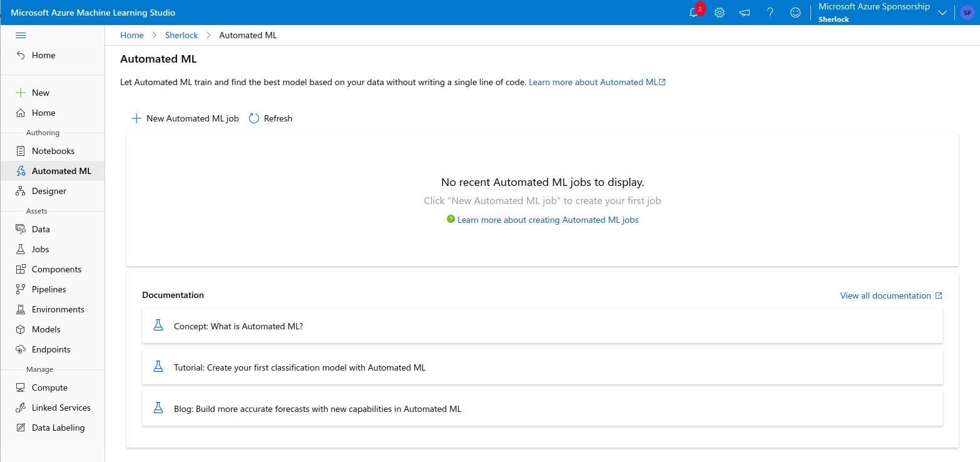Click the megaphone feedback icon
This screenshot has height=462, width=980.
[x=745, y=13]
